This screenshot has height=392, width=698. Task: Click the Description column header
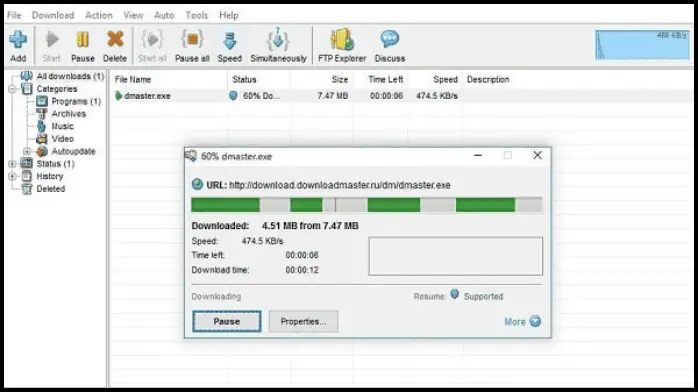pyautogui.click(x=488, y=80)
